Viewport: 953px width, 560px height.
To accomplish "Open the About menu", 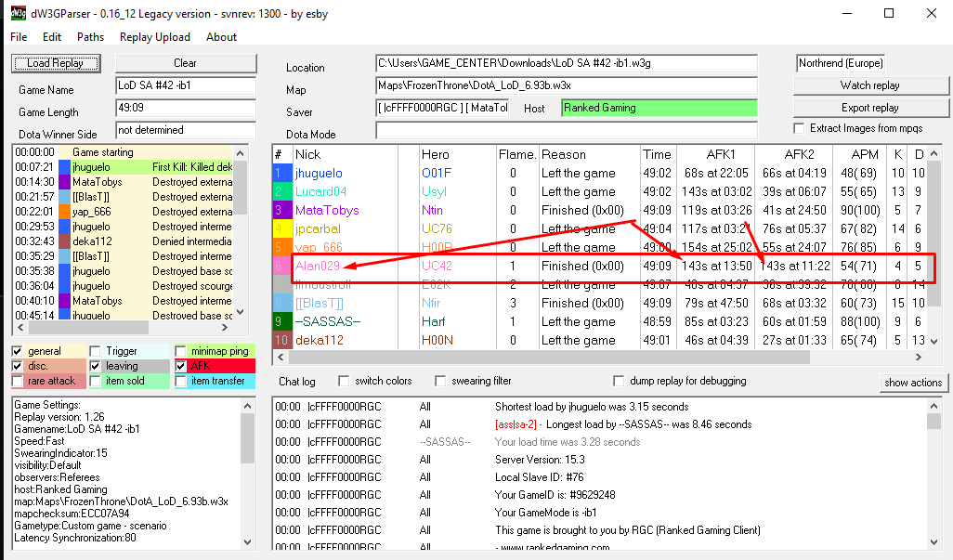I will [x=221, y=37].
